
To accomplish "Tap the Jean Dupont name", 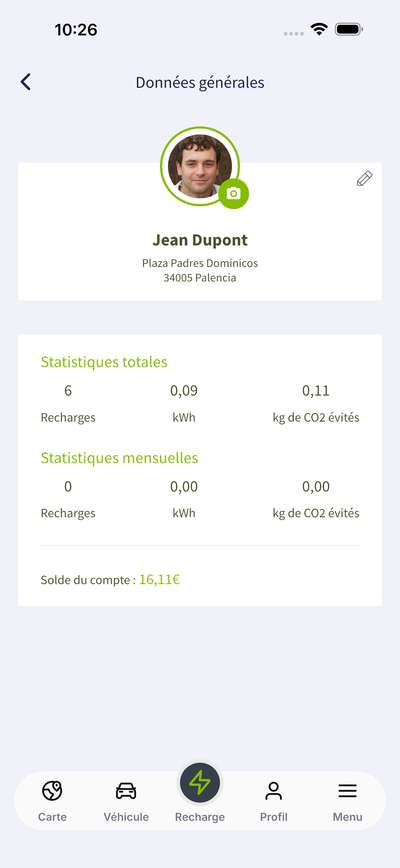I will click(200, 240).
